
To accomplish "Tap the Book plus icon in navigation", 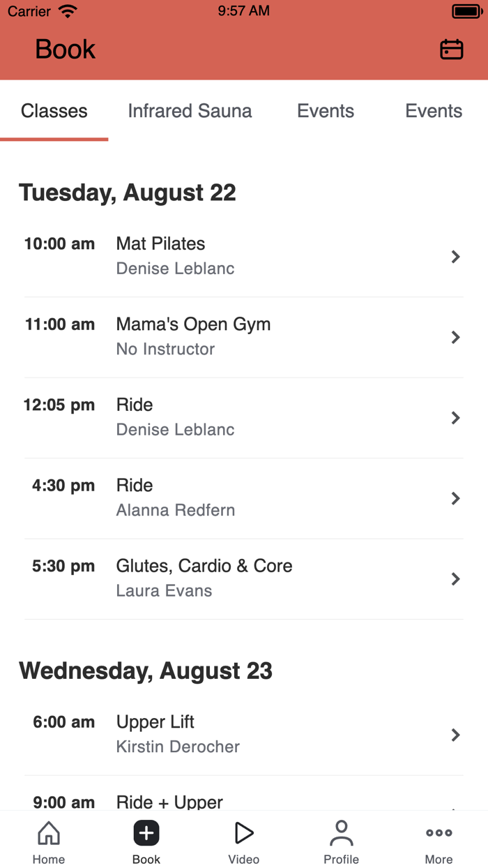I will (x=146, y=832).
